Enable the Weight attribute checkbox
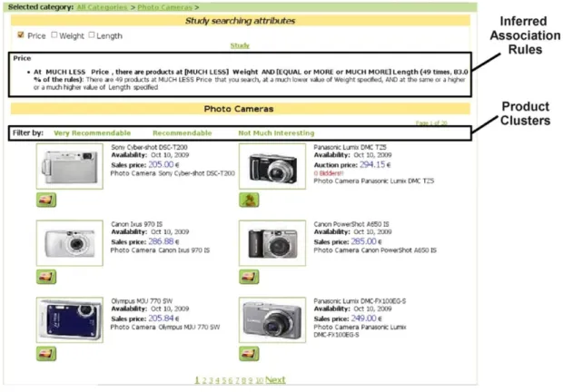 coord(54,34)
